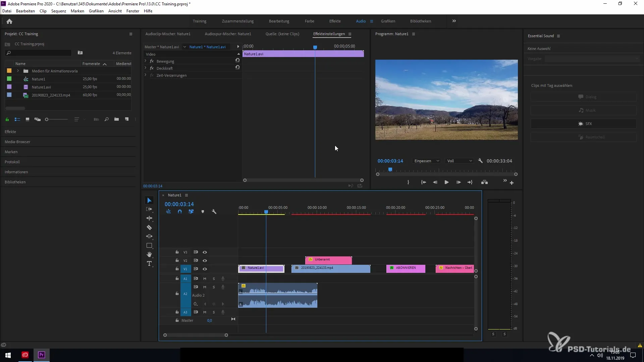644x362 pixels.
Task: Toggle insert sequences as nests icon
Action: (168, 212)
